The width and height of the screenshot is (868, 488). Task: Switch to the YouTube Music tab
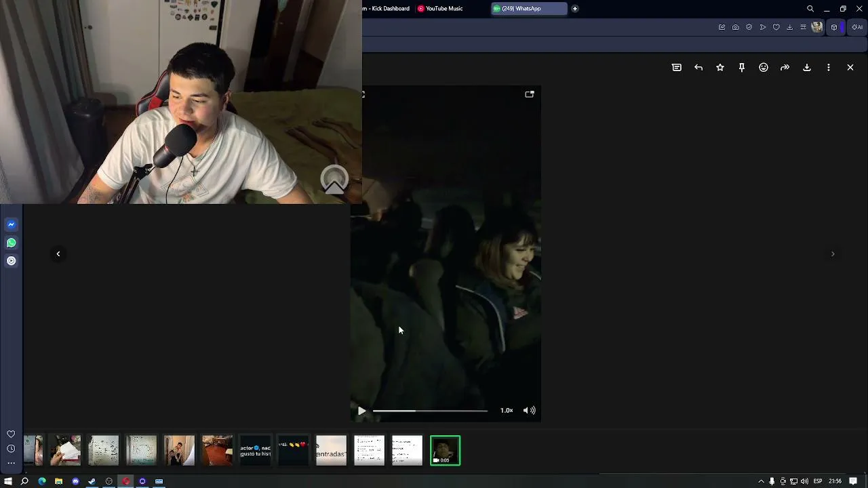(440, 9)
